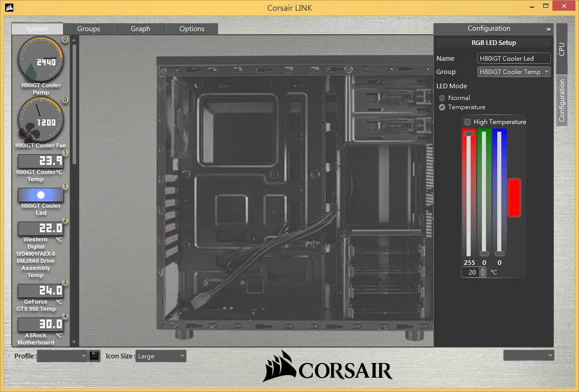Click the group badge 1 on the Cooler Led
The height and width of the screenshot is (392, 579).
coord(65,187)
